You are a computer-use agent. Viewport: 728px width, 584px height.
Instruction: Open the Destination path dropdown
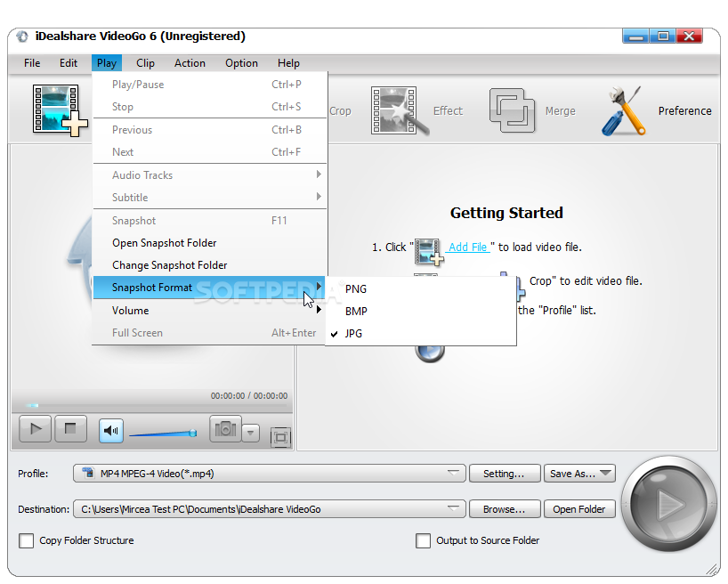(270, 509)
